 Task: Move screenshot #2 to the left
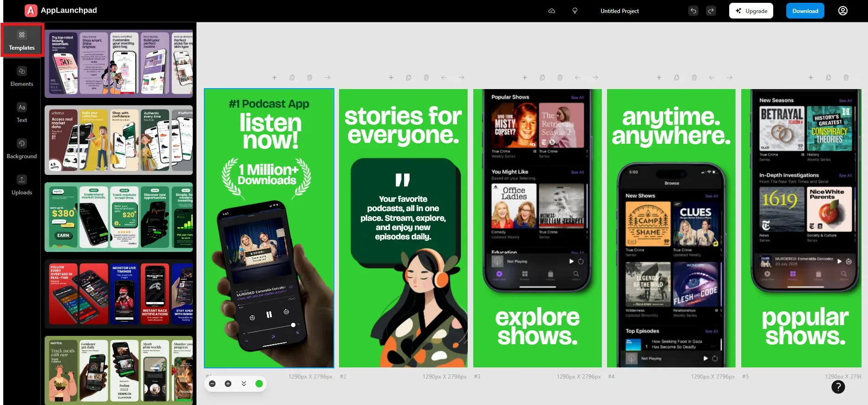pyautogui.click(x=444, y=77)
